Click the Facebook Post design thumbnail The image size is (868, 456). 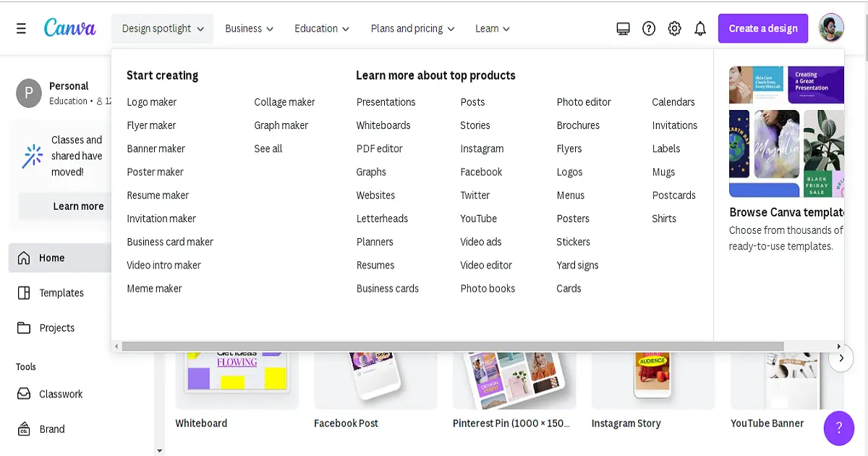tap(375, 381)
